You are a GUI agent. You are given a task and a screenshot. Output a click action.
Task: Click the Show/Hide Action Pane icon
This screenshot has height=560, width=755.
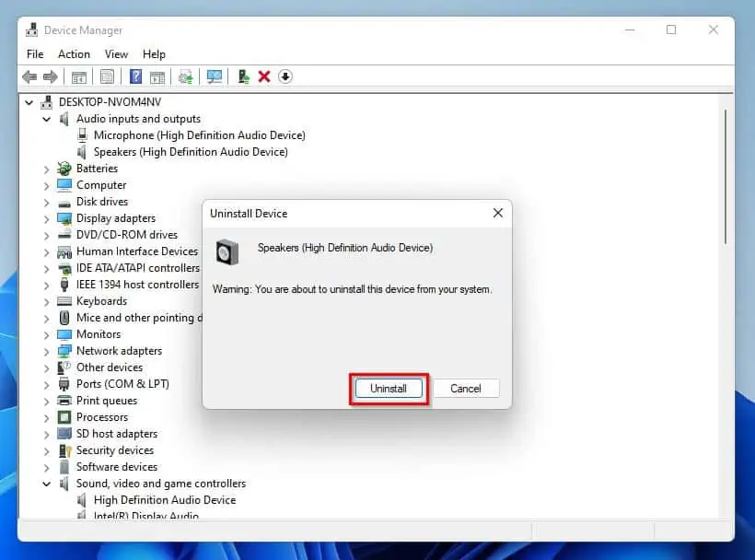[157, 76]
